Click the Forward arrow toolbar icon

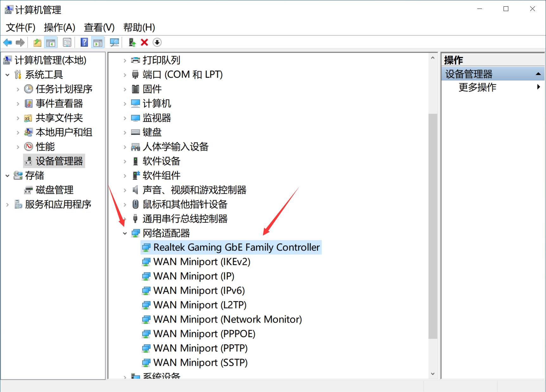pyautogui.click(x=20, y=42)
